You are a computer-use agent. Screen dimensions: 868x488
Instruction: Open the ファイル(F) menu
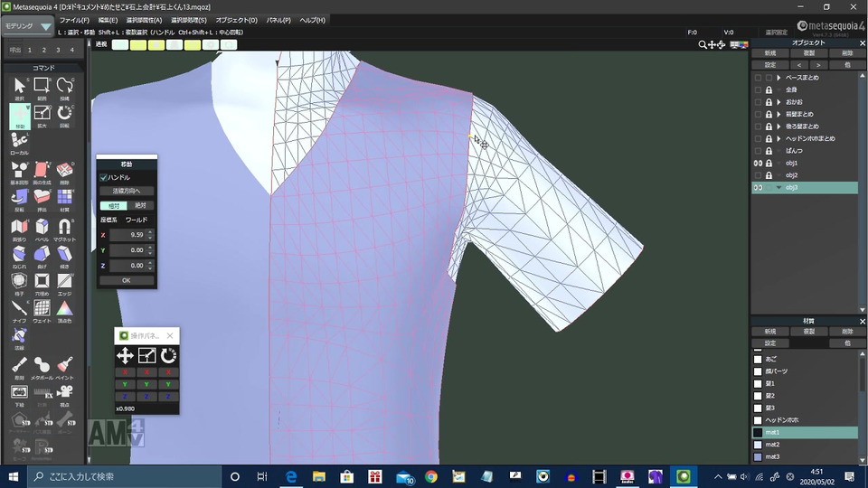tap(74, 20)
